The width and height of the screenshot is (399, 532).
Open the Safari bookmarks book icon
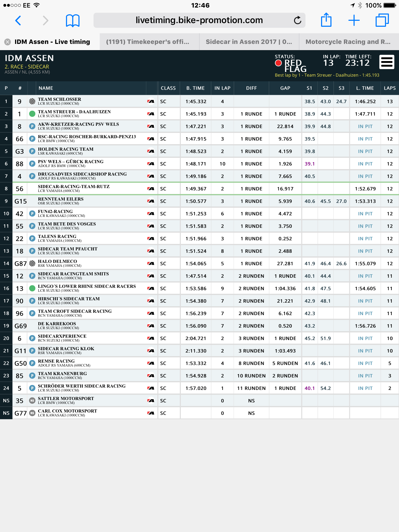[x=73, y=20]
